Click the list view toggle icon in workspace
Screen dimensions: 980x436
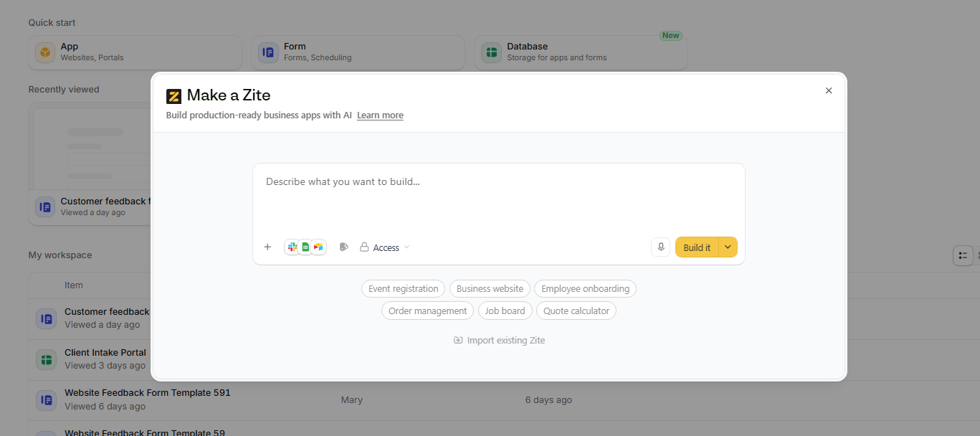[x=963, y=255]
